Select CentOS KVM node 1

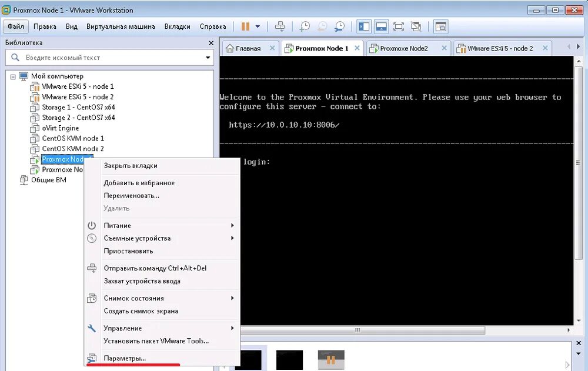[x=73, y=138]
